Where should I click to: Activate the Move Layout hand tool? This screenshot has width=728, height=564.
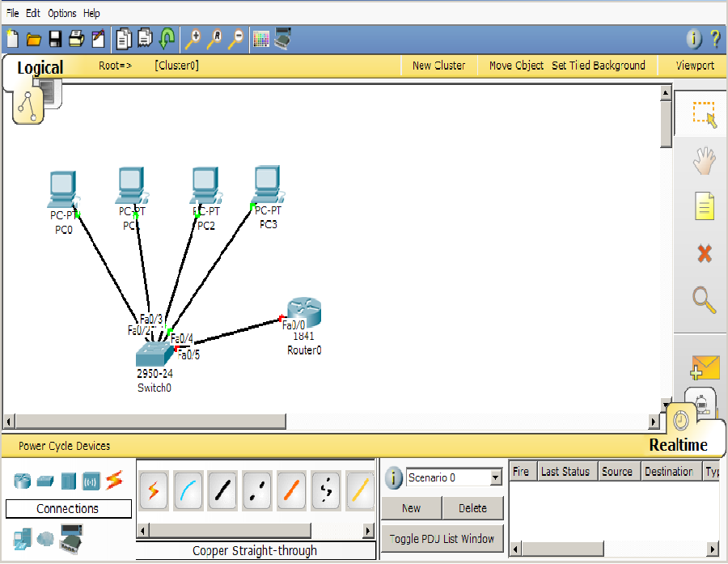(x=704, y=160)
